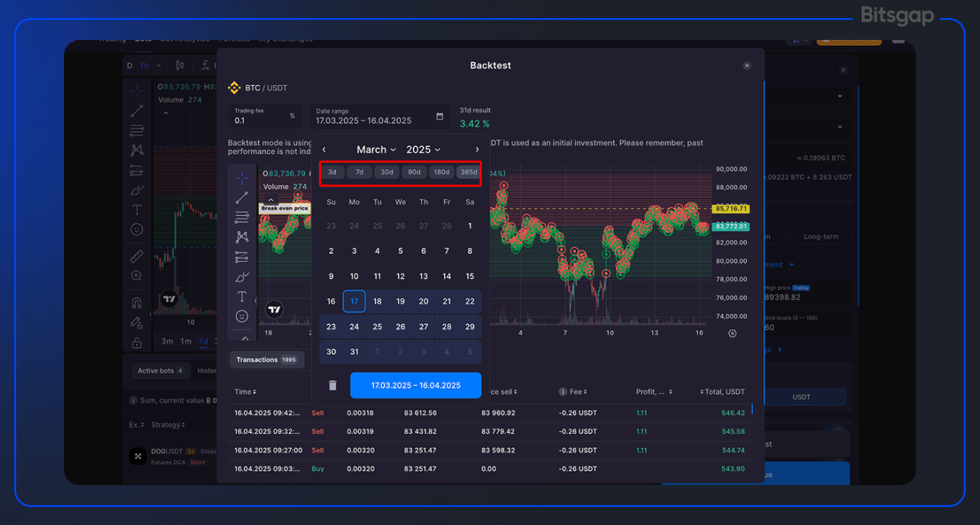Select crosshair tool in Backtest chart toolbar
The height and width of the screenshot is (525, 980).
coord(242,179)
